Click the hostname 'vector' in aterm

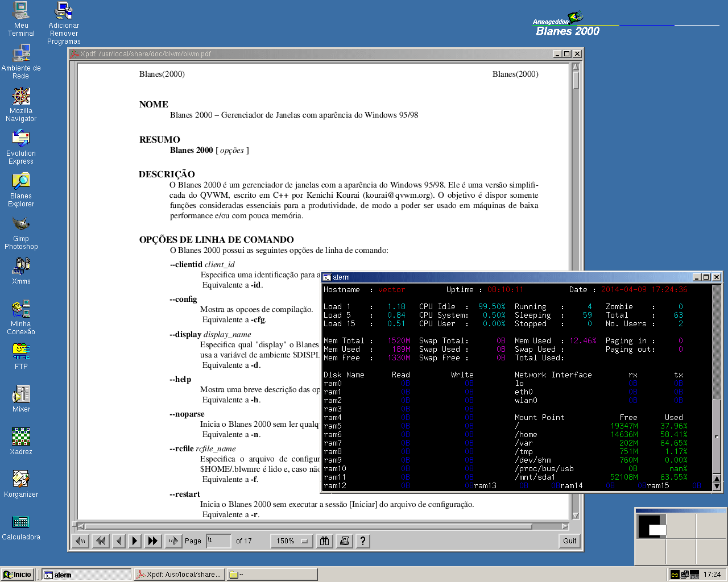pyautogui.click(x=392, y=290)
